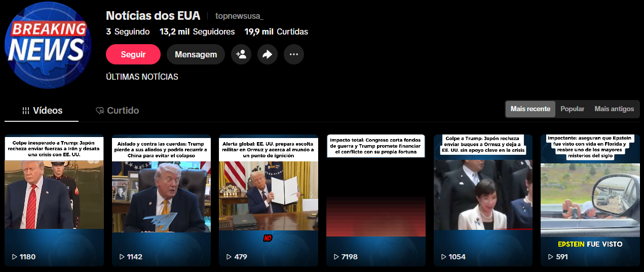Click play icon beside 1054 views
The image size is (644, 272).
coord(443,257)
